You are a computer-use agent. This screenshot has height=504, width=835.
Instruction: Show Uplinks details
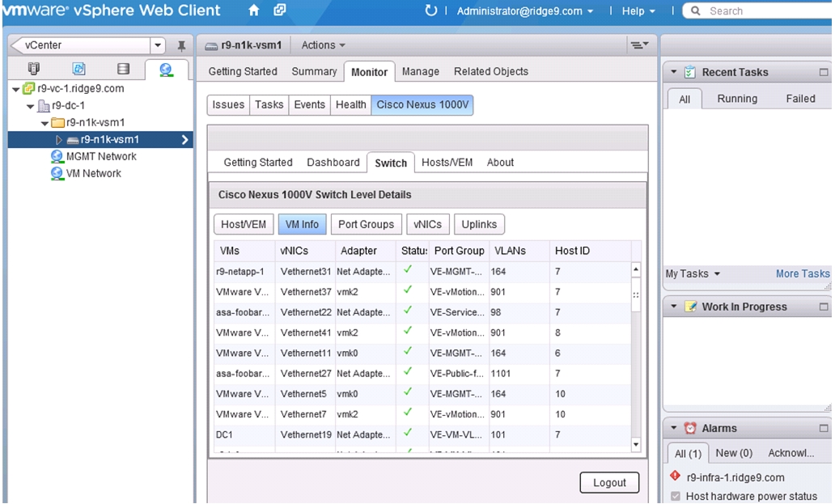pos(479,224)
